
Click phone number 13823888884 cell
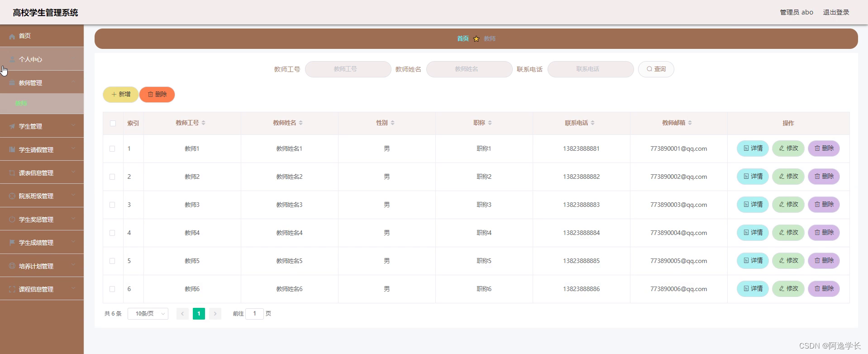(x=581, y=233)
